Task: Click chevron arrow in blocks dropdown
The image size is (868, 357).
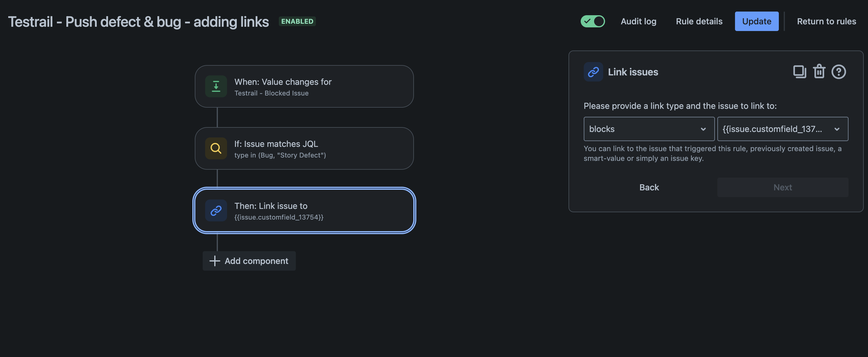Action: click(x=703, y=129)
